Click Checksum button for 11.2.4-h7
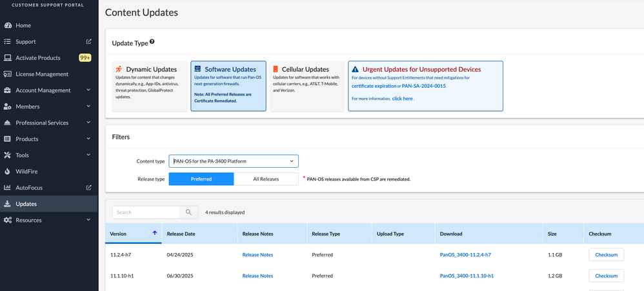The width and height of the screenshot is (644, 291). [x=606, y=254]
